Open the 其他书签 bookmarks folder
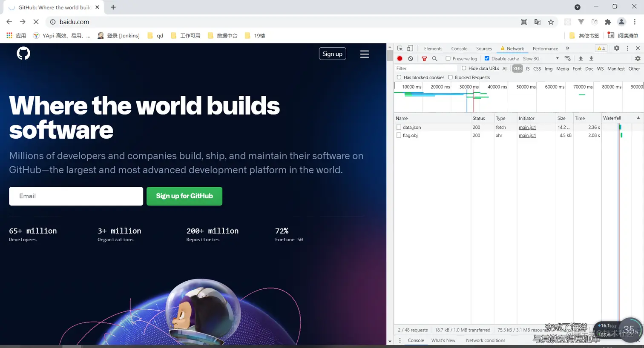The height and width of the screenshot is (348, 644). [x=584, y=36]
